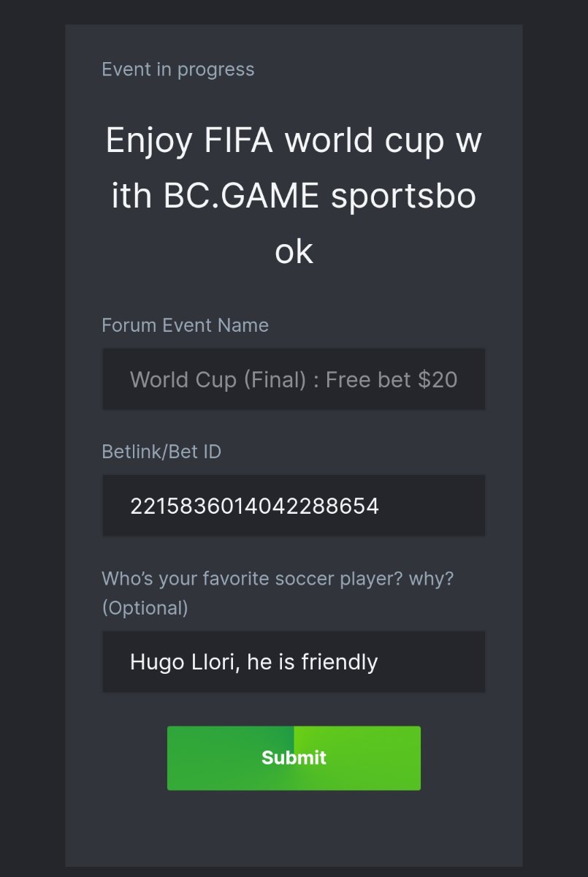Viewport: 588px width, 877px height.
Task: Click the green Submit button
Action: (x=294, y=758)
